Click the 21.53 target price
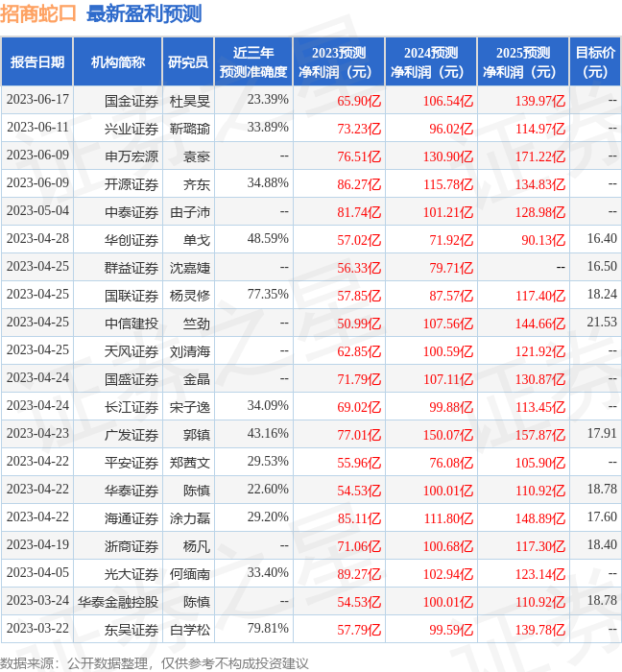The image size is (622, 672). (602, 323)
